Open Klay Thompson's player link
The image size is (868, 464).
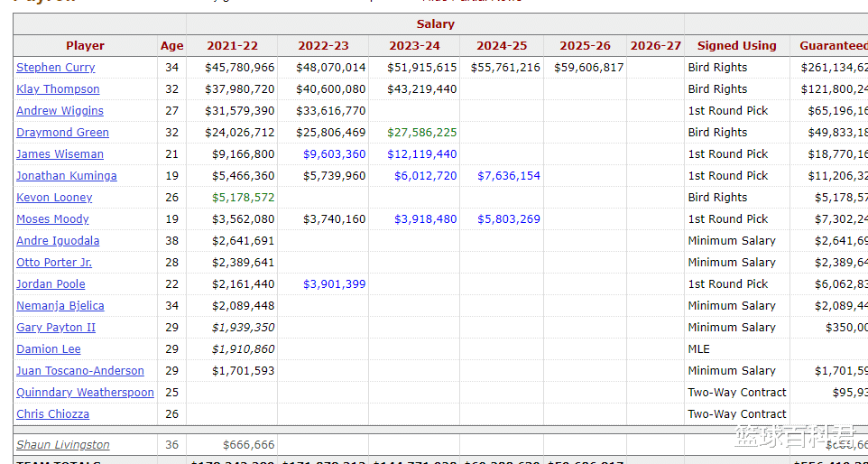point(58,89)
